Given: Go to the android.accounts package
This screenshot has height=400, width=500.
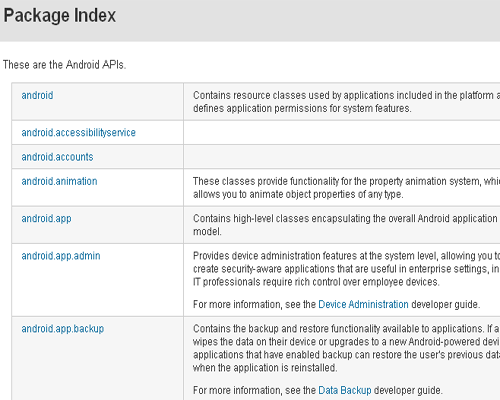Looking at the screenshot, I should (x=57, y=157).
